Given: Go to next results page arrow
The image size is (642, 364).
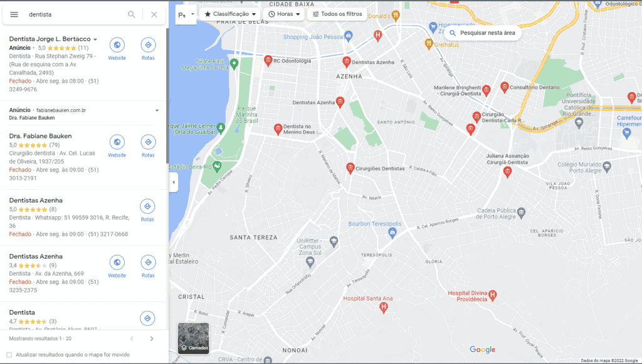Looking at the screenshot, I should [152, 339].
